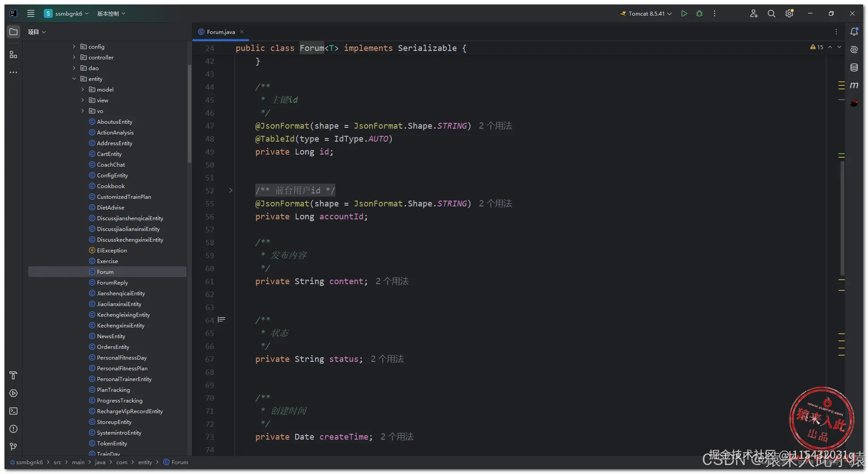Viewport: 868px width, 474px height.
Task: Open TokenEntity in the project tree
Action: [x=112, y=443]
